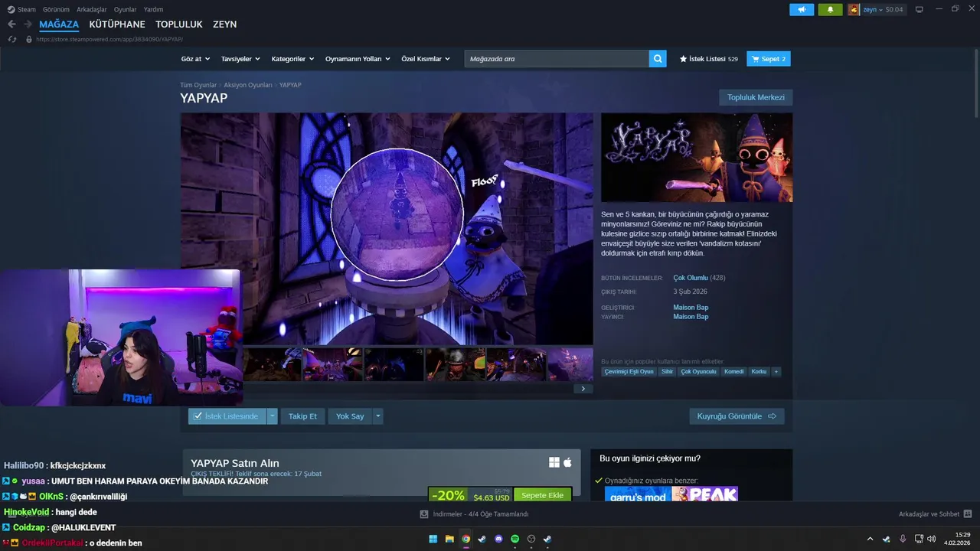This screenshot has width=980, height=551.
Task: Open İndirmeler download status icon
Action: tap(424, 514)
